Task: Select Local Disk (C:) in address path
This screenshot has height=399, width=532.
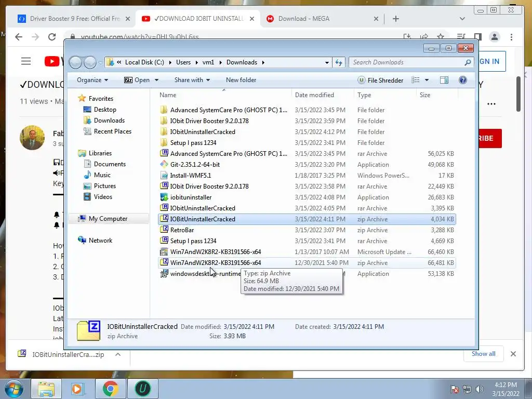Action: [144, 62]
